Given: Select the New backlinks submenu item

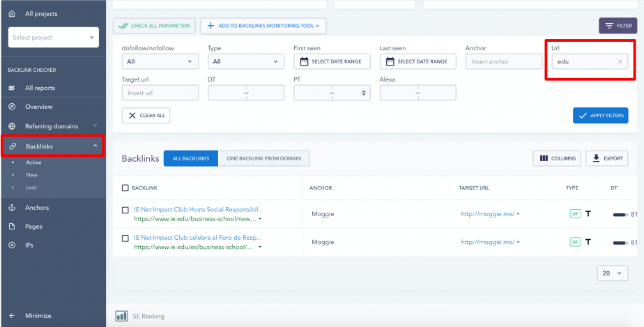Looking at the screenshot, I should coord(31,175).
